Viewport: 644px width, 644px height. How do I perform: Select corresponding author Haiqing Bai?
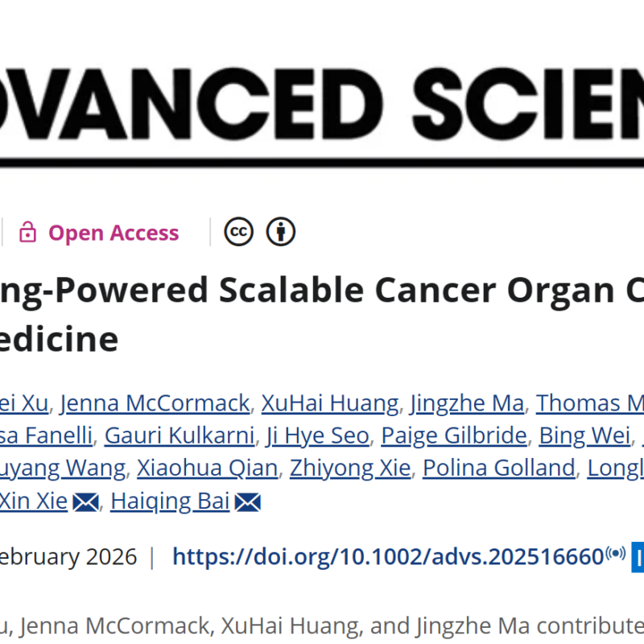pyautogui.click(x=170, y=502)
